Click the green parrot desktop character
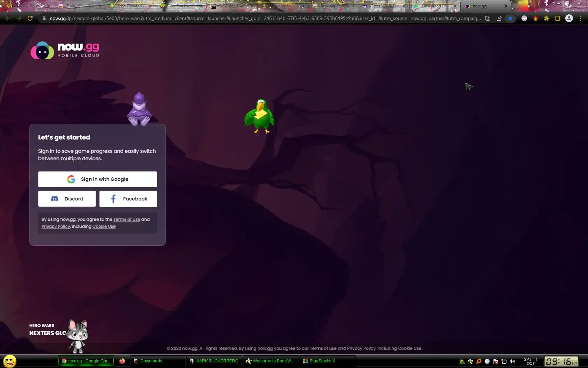Image resolution: width=588 pixels, height=368 pixels. point(259,116)
